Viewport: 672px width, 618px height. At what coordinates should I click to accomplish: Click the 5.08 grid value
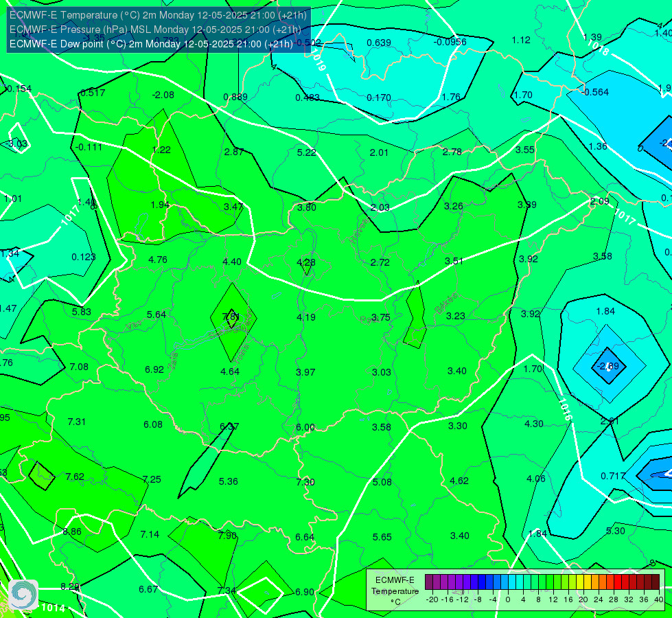click(382, 482)
